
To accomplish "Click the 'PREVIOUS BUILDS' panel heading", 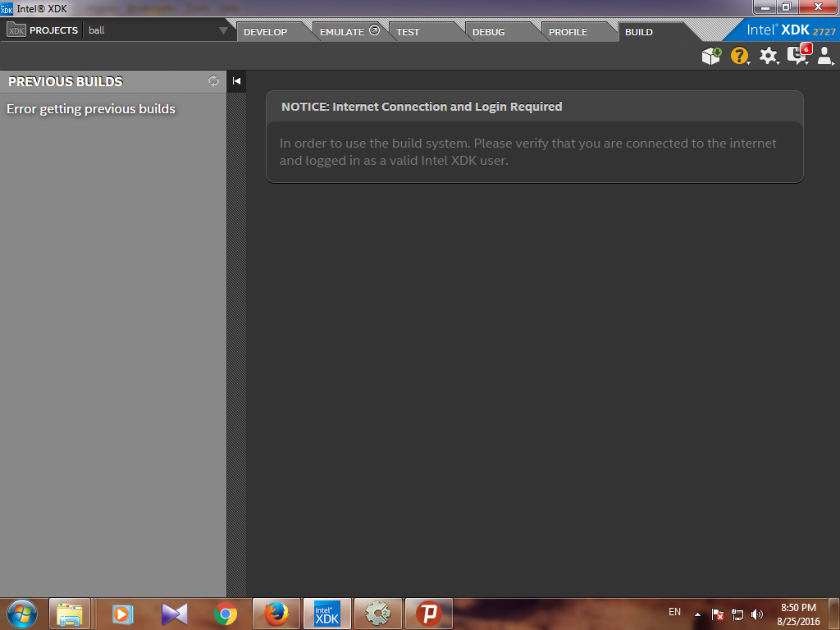I will [x=66, y=81].
